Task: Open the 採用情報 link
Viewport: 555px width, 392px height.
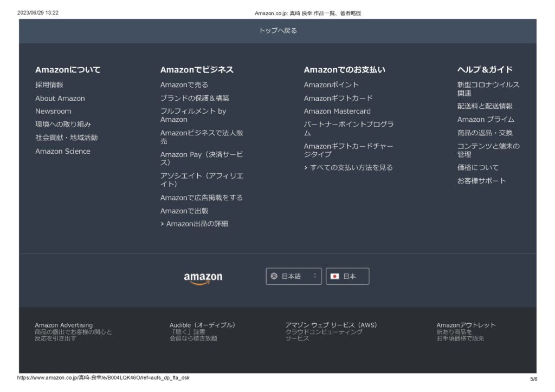Action: [49, 85]
